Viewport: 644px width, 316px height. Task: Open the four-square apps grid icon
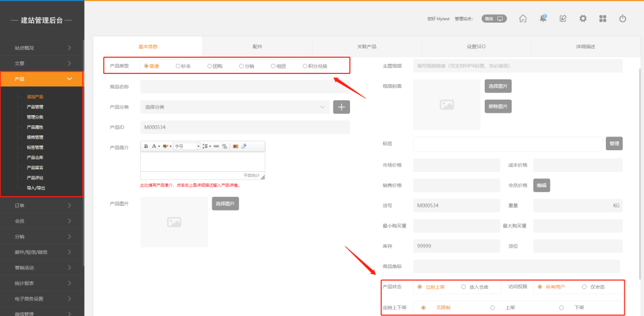coord(603,18)
